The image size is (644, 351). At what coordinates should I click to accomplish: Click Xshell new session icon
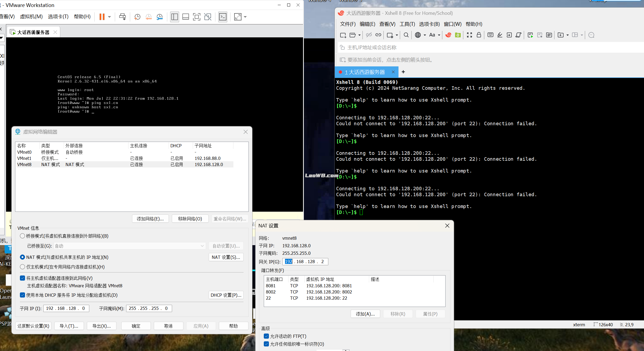[x=343, y=35]
